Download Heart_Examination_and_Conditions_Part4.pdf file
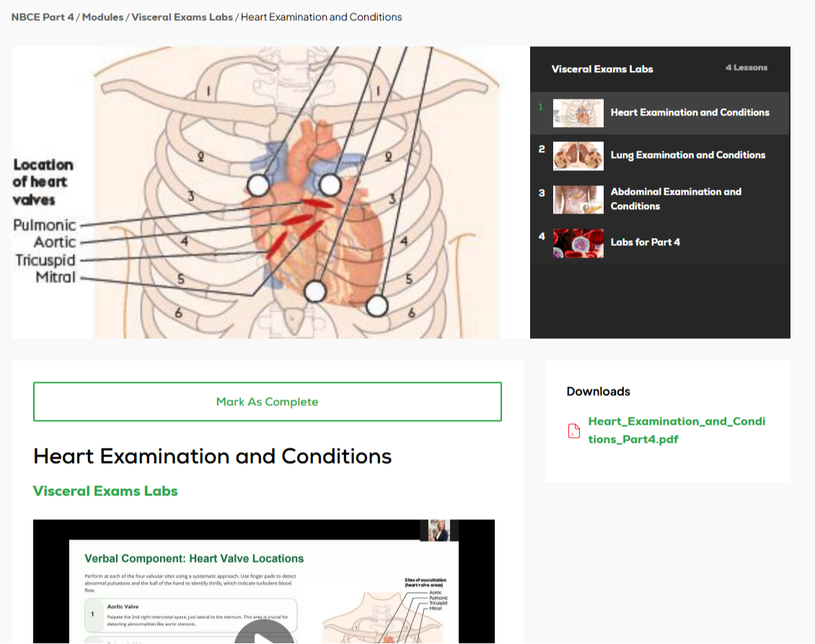The width and height of the screenshot is (815, 644). pyautogui.click(x=677, y=431)
